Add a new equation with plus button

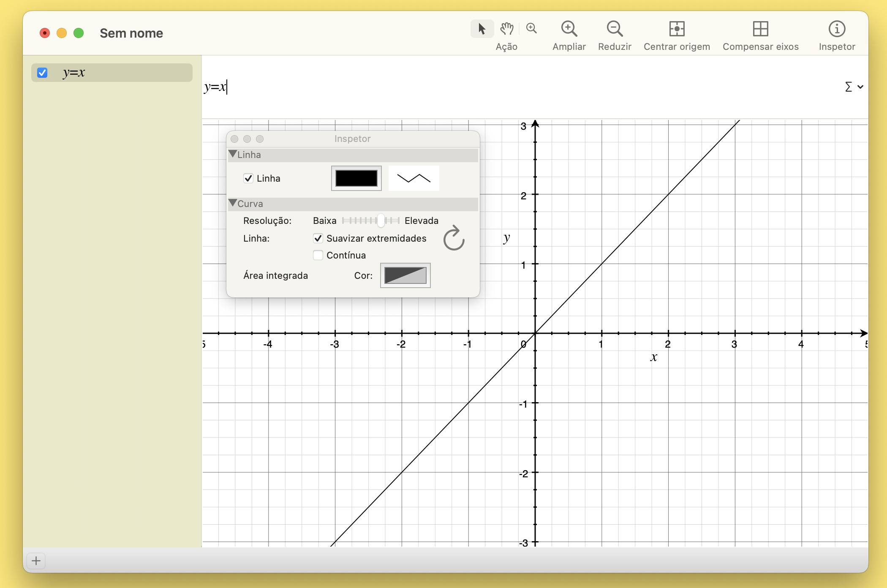coord(36,561)
